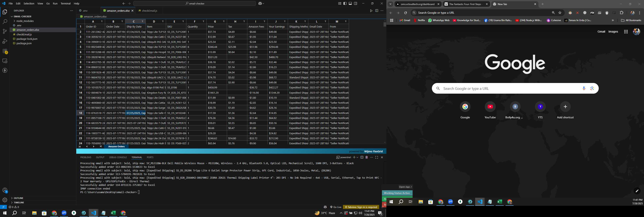This screenshot has height=217, width=644.
Task: Reload the page in Chrome
Action: pos(406,13)
